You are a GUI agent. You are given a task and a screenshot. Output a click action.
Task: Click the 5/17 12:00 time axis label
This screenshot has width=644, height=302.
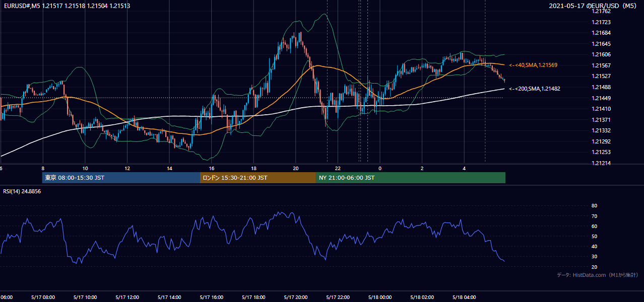point(127,297)
